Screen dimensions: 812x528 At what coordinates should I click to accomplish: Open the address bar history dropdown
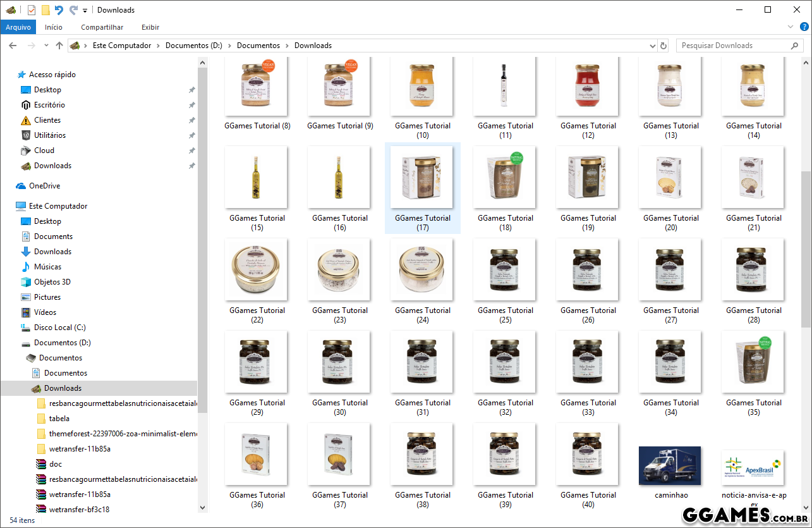tap(653, 46)
